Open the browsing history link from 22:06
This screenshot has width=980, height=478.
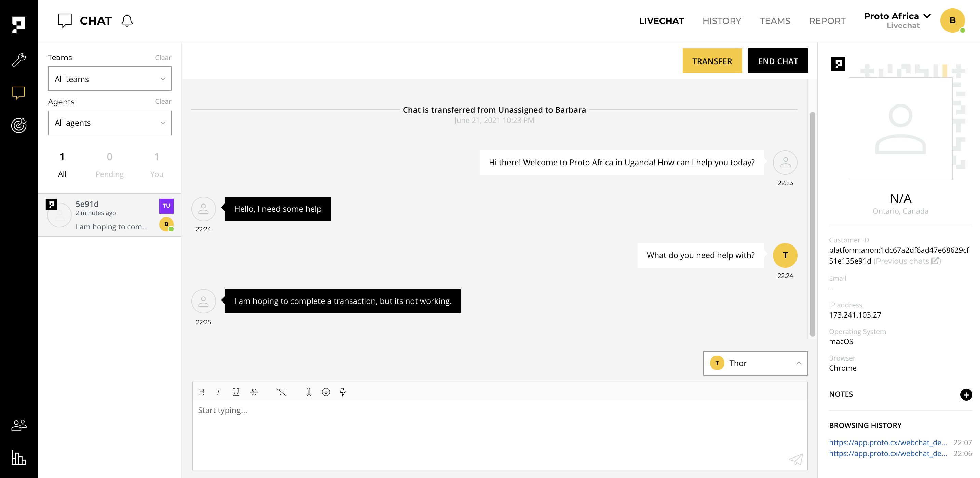888,454
